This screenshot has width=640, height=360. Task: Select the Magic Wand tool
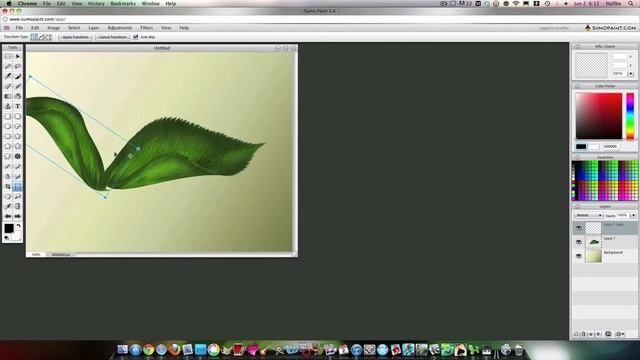click(8, 66)
